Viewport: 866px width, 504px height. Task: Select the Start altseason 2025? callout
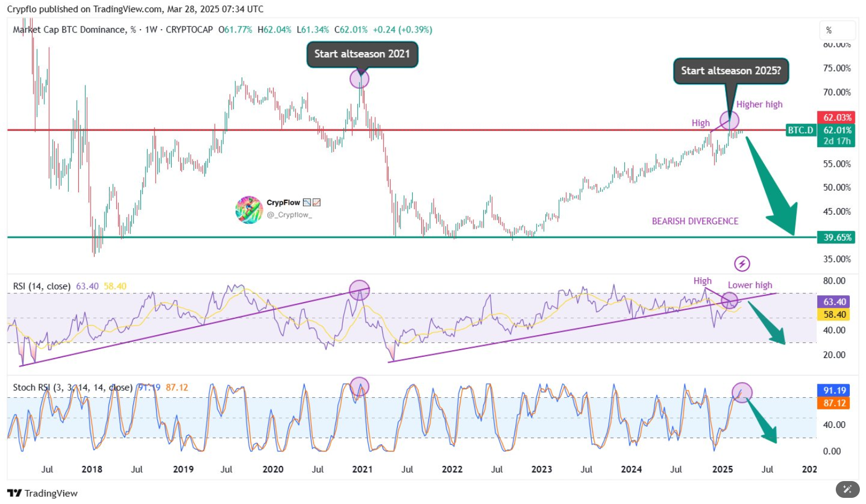tap(731, 71)
